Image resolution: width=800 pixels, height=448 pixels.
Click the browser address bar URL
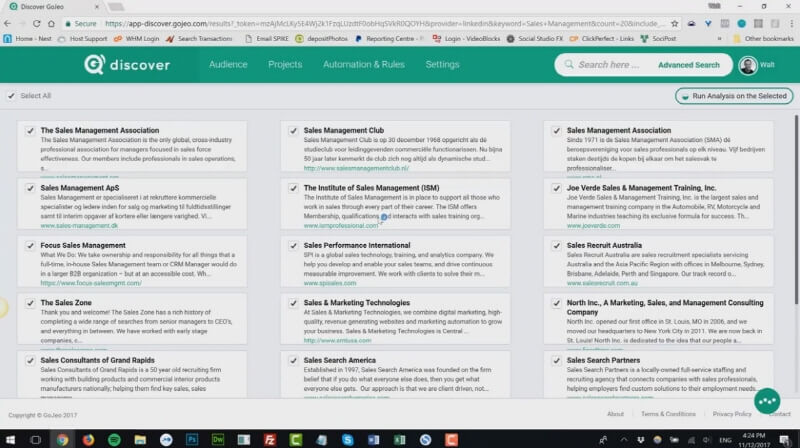(385, 23)
